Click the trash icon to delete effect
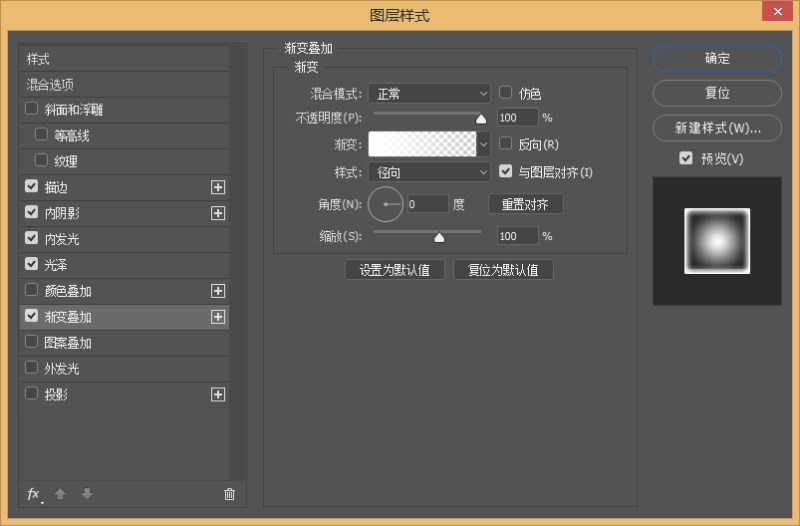Image resolution: width=800 pixels, height=526 pixels. point(229,494)
